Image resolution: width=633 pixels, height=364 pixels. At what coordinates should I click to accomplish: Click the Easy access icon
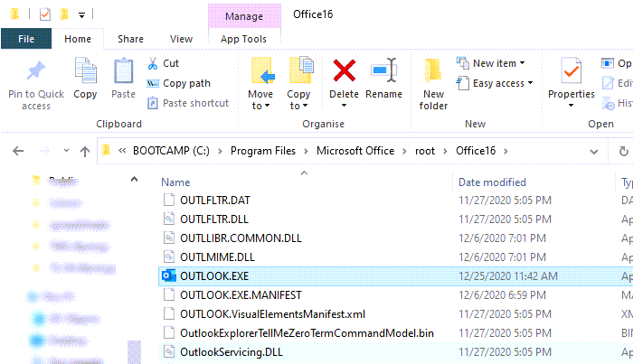[463, 83]
